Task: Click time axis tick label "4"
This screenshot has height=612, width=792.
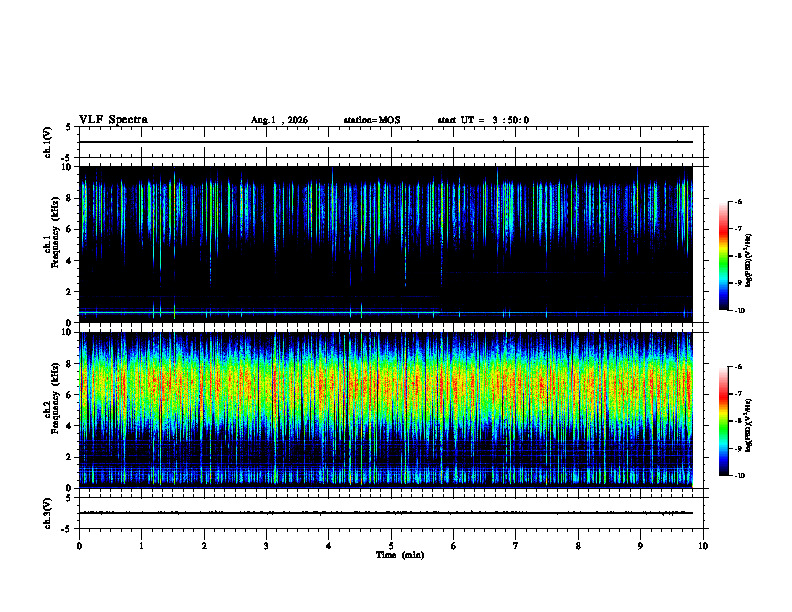Action: click(329, 546)
